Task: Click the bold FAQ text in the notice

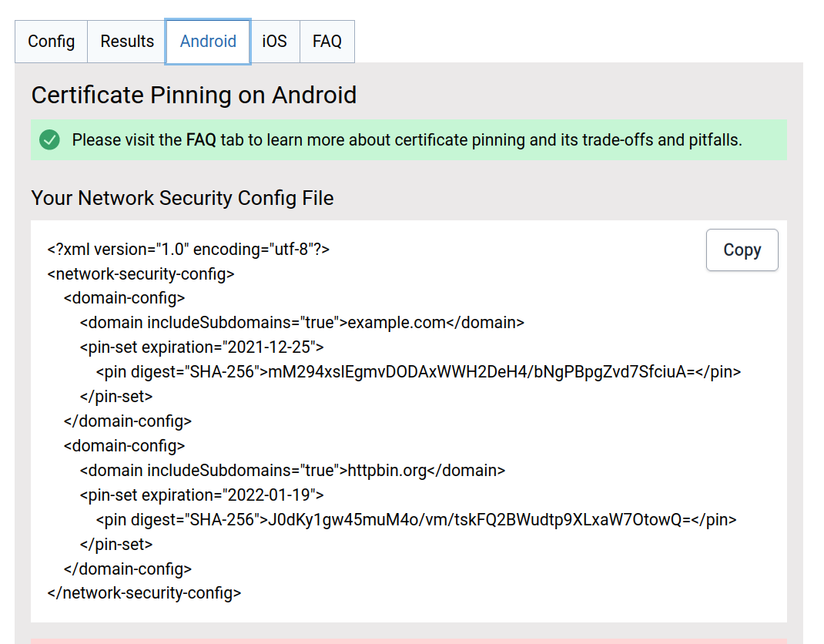Action: [201, 140]
